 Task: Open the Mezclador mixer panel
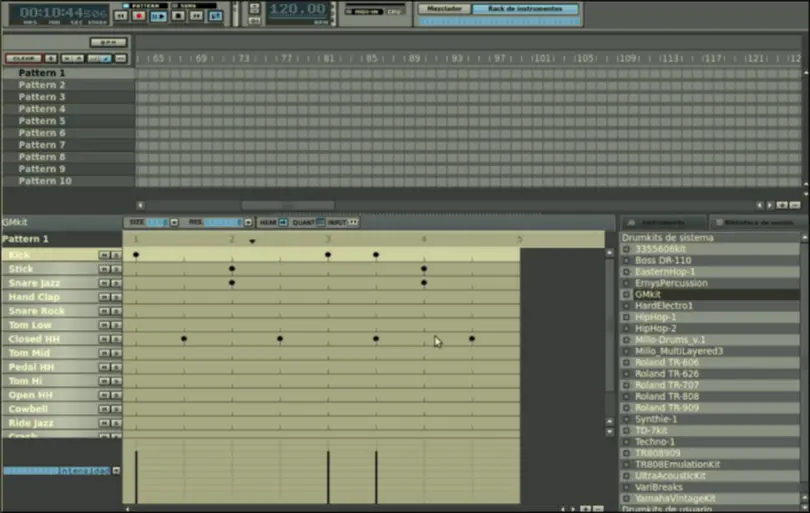point(443,9)
